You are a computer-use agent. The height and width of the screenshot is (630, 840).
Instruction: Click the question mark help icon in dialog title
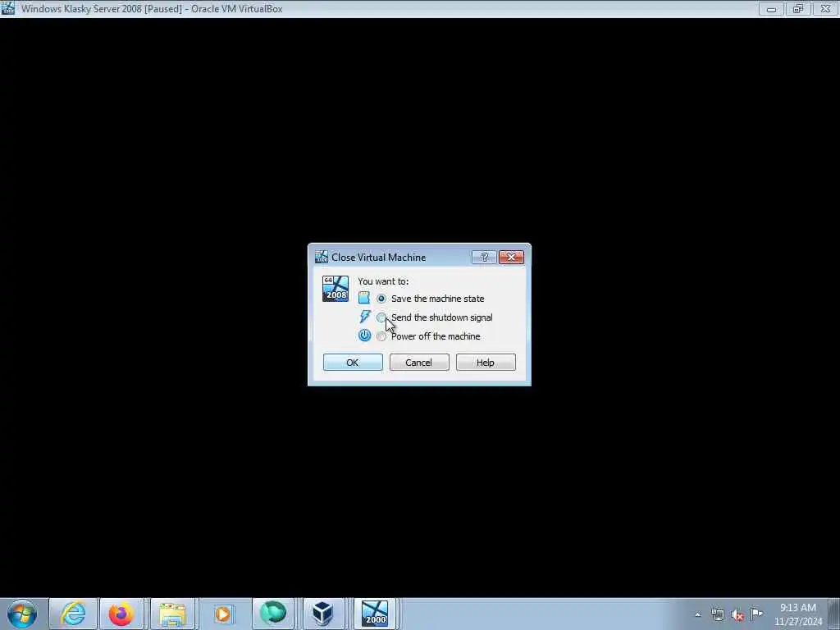coord(484,257)
